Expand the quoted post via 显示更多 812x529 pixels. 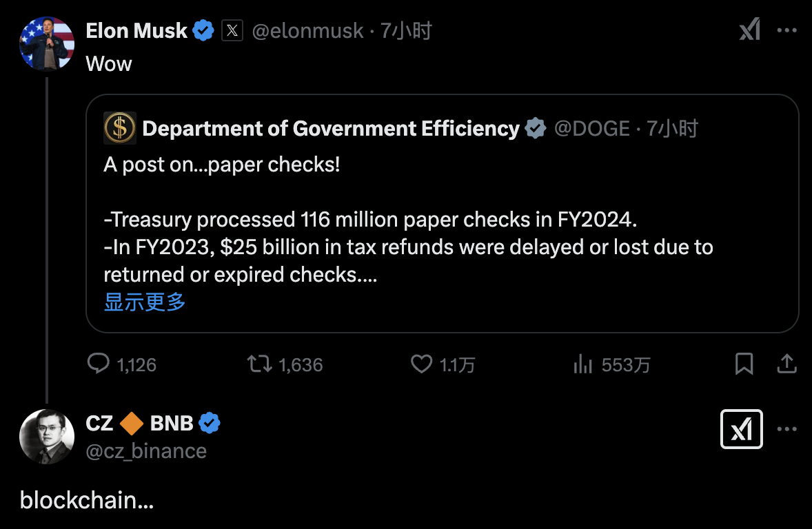145,302
